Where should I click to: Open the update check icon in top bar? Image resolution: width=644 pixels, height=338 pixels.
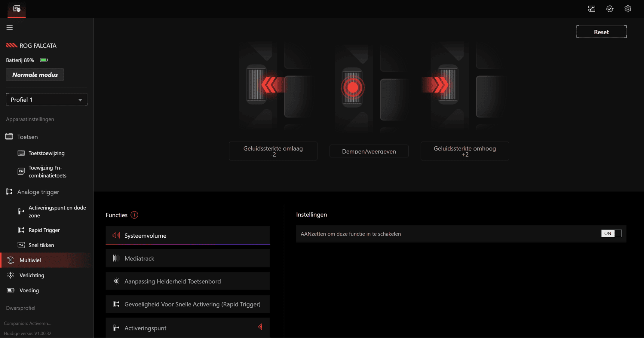(609, 9)
